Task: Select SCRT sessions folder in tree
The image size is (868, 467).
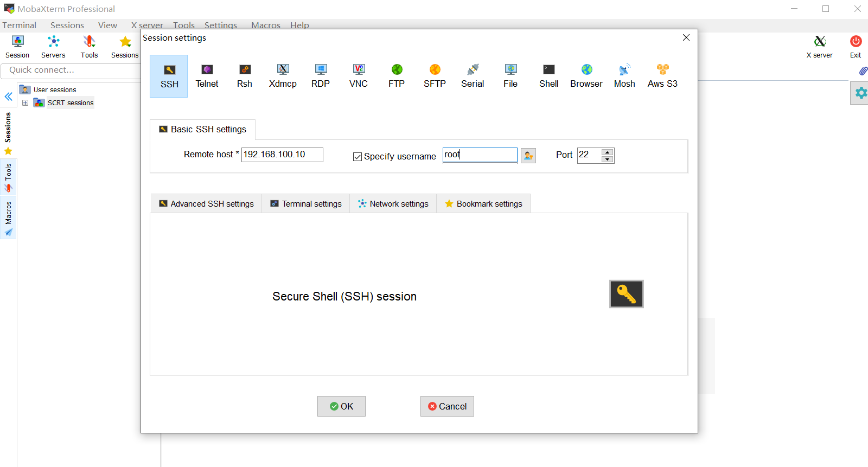Action: [71, 103]
